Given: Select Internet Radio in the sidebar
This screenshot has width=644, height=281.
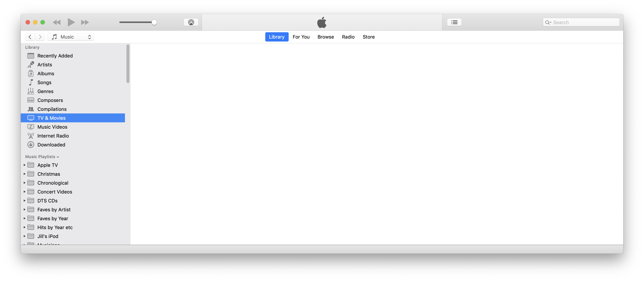Looking at the screenshot, I should click(x=53, y=136).
